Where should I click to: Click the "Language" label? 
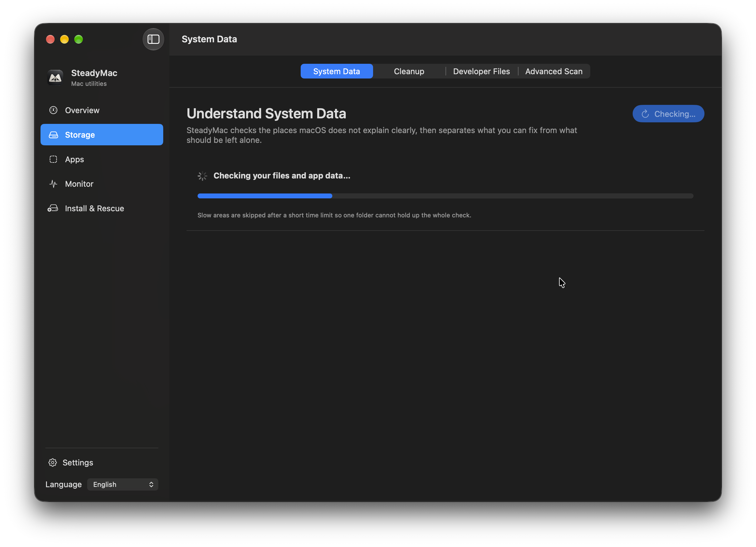pos(64,485)
